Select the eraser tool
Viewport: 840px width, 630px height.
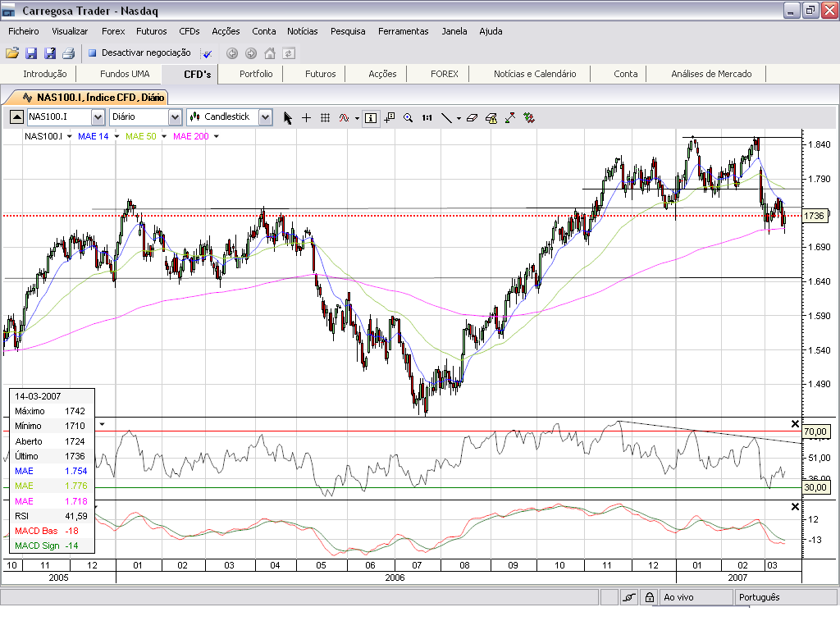click(471, 117)
